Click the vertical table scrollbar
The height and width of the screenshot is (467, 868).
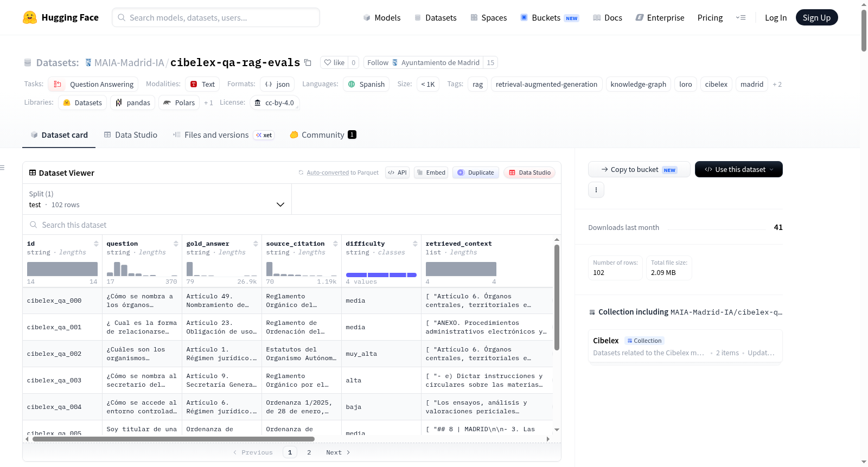point(557,297)
